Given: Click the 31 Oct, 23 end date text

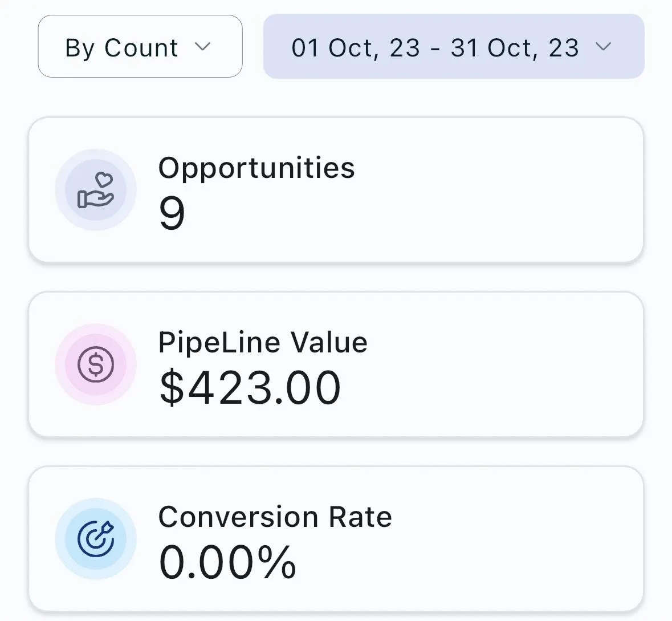Looking at the screenshot, I should pyautogui.click(x=515, y=48).
